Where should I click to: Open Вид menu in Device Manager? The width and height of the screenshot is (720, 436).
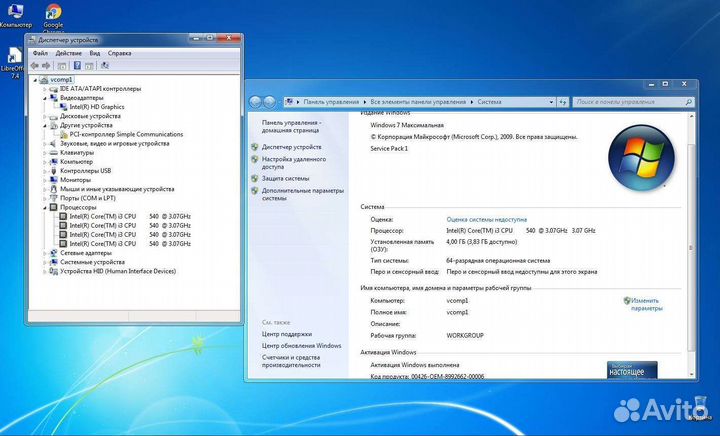(x=95, y=53)
